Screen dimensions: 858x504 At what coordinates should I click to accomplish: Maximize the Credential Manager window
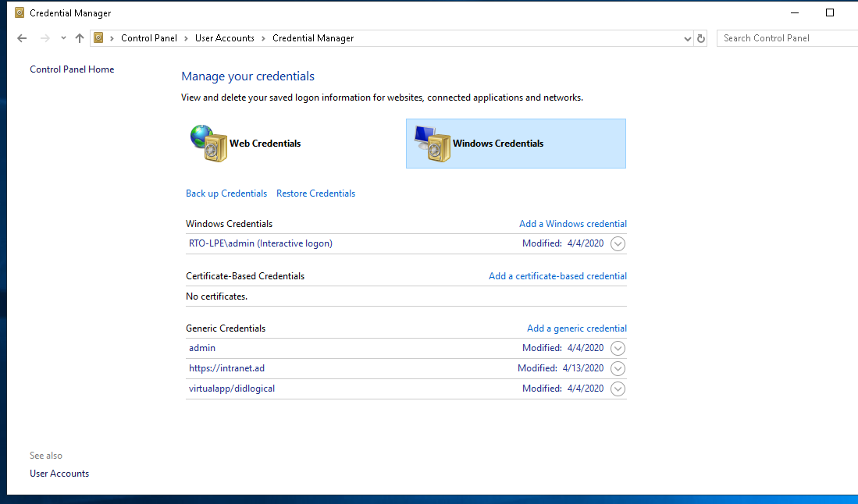830,12
